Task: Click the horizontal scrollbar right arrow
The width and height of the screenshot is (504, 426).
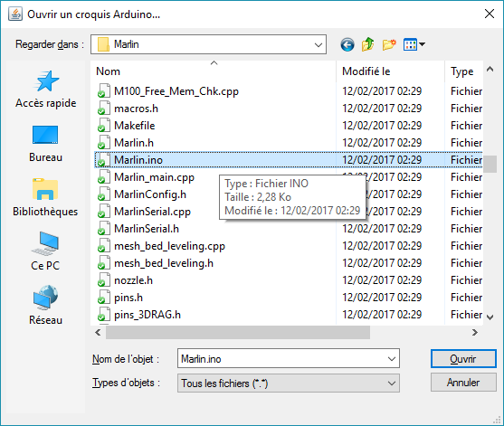Action: coord(475,333)
